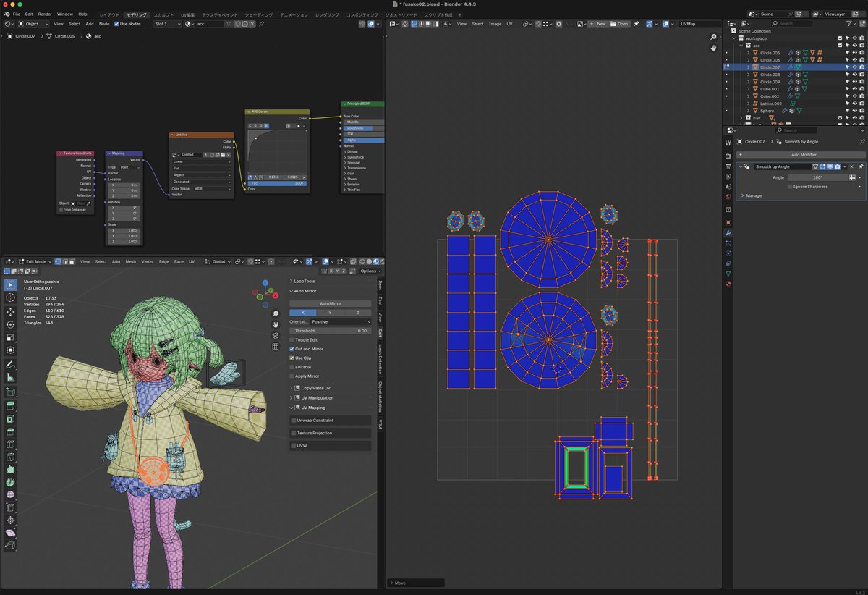Adjust the Threshold slider in Auto Mirror
The width and height of the screenshot is (868, 595).
pos(331,331)
